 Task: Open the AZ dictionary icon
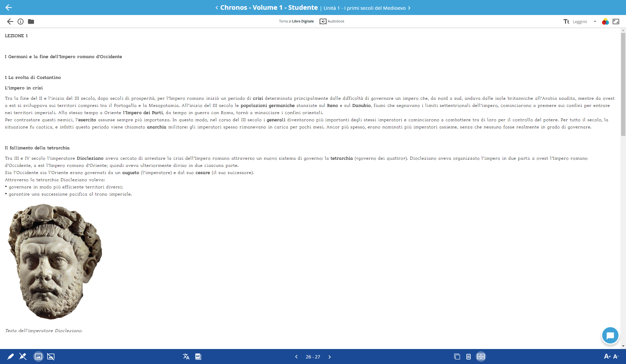(198, 357)
